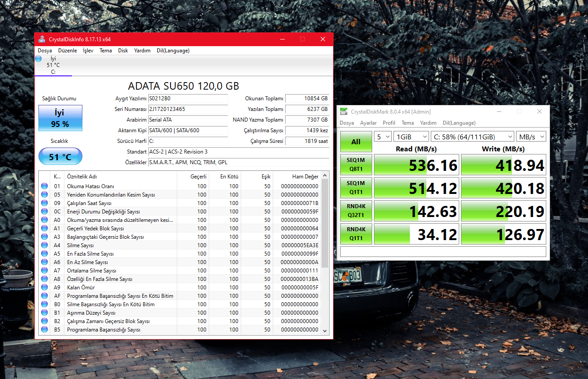
Task: Click the Seri Numarası field
Action: pos(188,109)
